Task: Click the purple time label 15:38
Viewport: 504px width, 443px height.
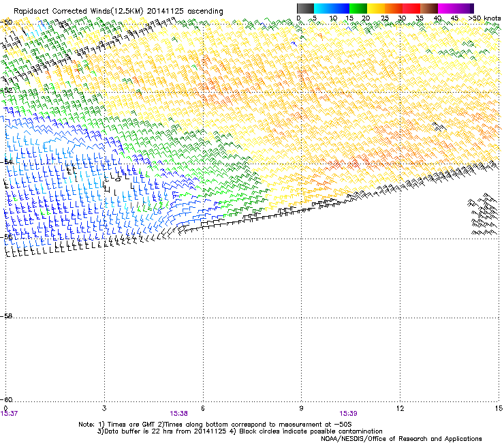Action: [178, 414]
